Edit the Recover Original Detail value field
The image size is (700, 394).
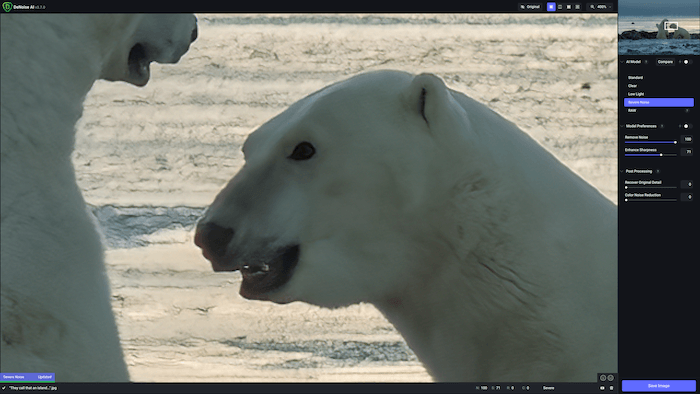click(688, 184)
